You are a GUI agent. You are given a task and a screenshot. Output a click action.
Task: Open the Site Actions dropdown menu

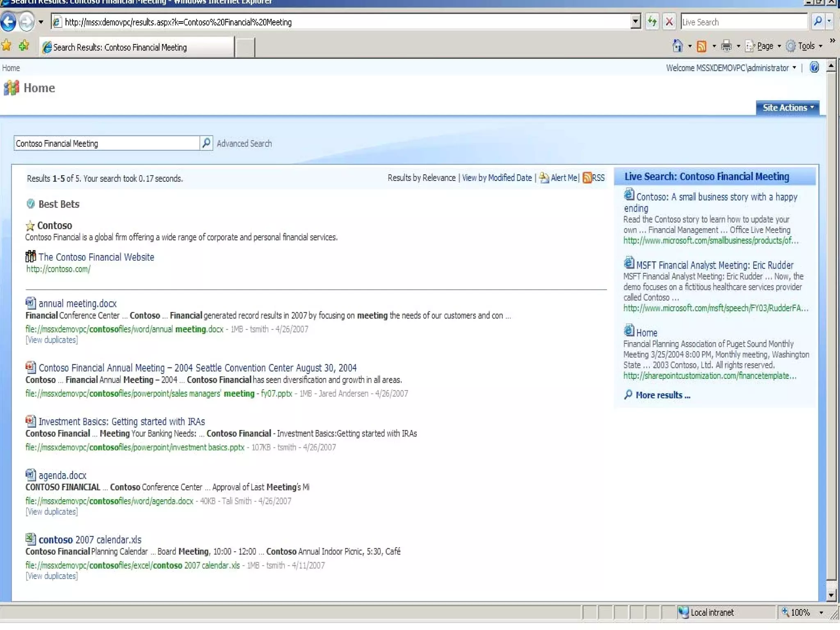point(787,108)
